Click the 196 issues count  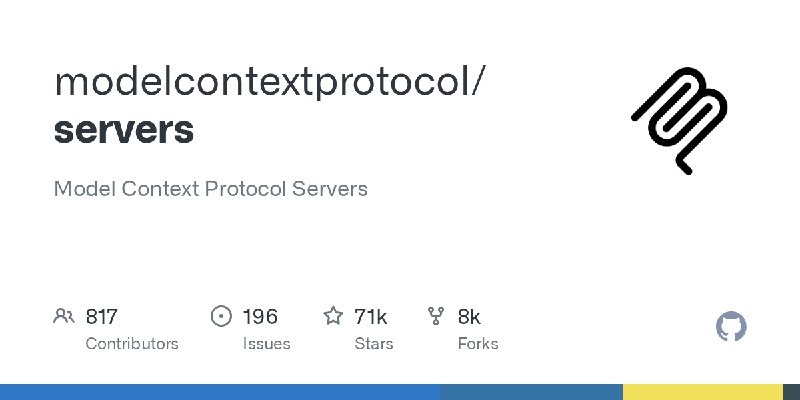(x=260, y=317)
